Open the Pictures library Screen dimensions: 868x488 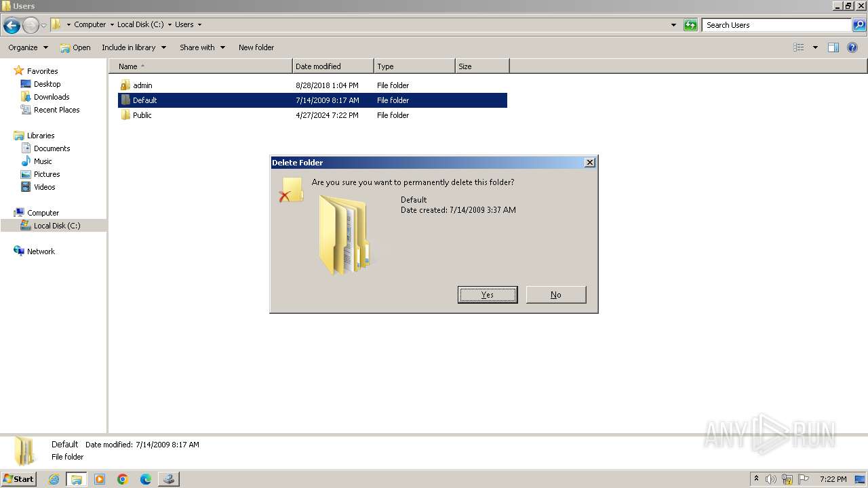pos(47,174)
